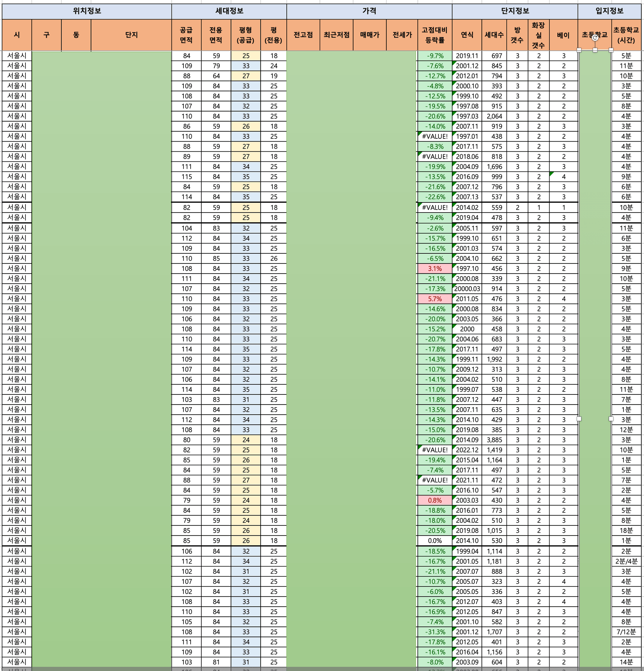Screen dimensions: 644x671
Task: Click supply area 104 cell
Action: [x=186, y=228]
